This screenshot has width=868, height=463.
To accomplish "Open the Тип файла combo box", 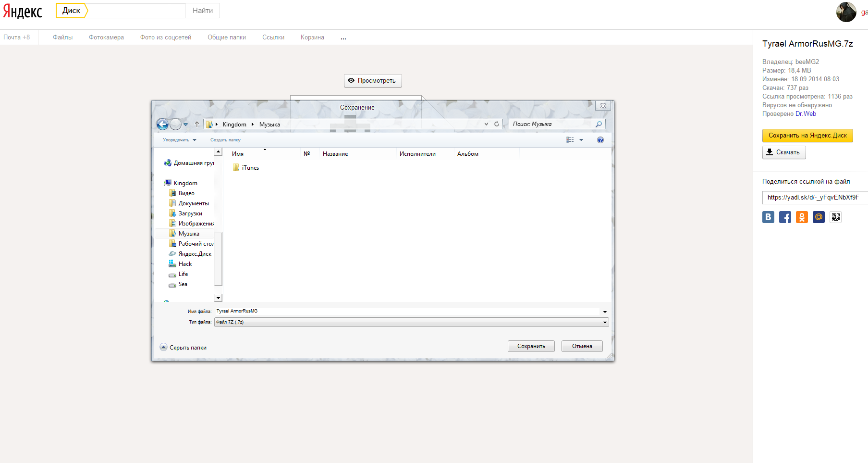I will [412, 322].
